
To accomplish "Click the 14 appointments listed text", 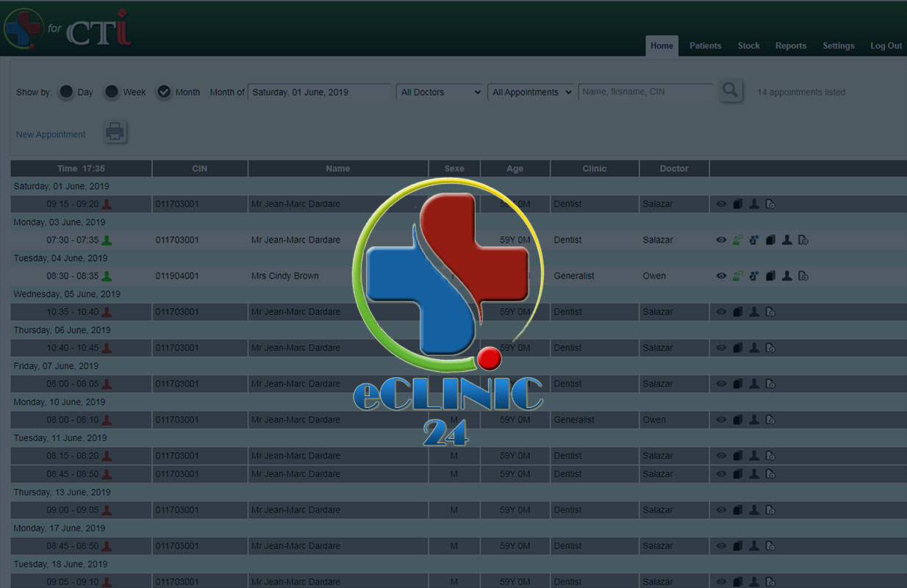I will [801, 92].
